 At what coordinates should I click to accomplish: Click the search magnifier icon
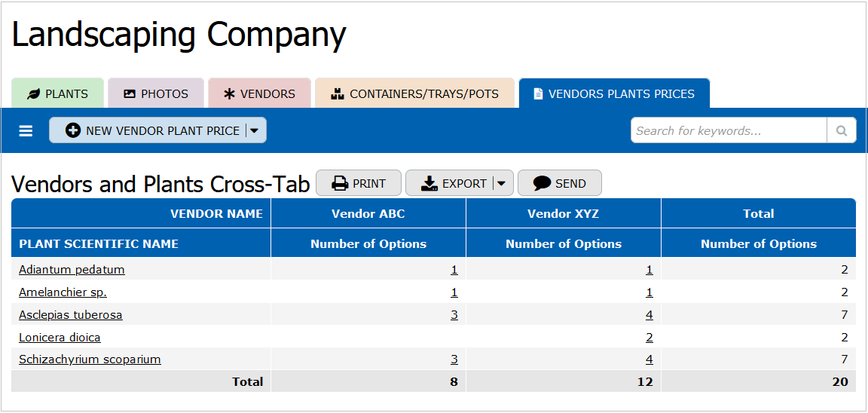tap(841, 130)
